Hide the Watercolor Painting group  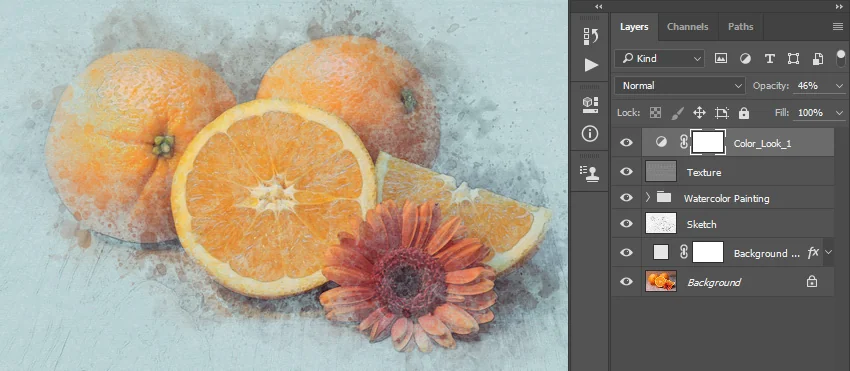(626, 197)
